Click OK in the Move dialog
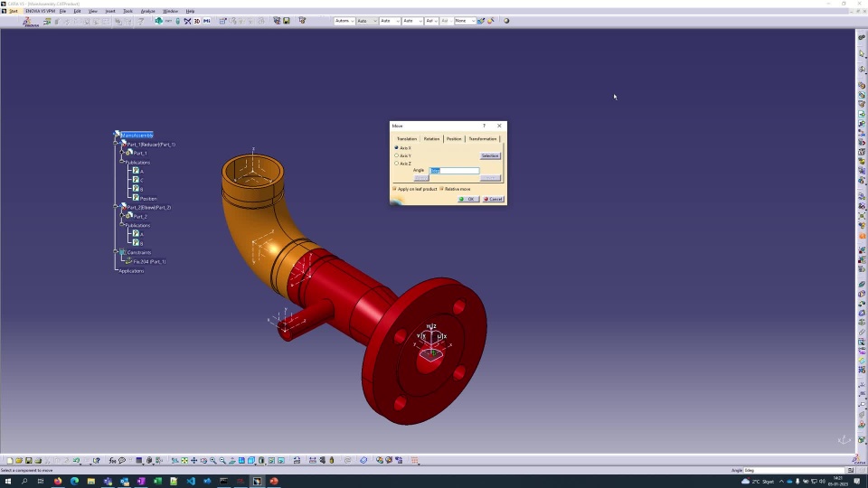Screen dimensions: 868x488 [x=468, y=199]
